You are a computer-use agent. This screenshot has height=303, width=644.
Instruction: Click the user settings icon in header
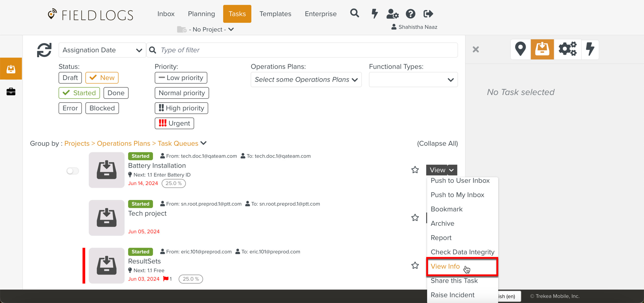[x=392, y=14]
